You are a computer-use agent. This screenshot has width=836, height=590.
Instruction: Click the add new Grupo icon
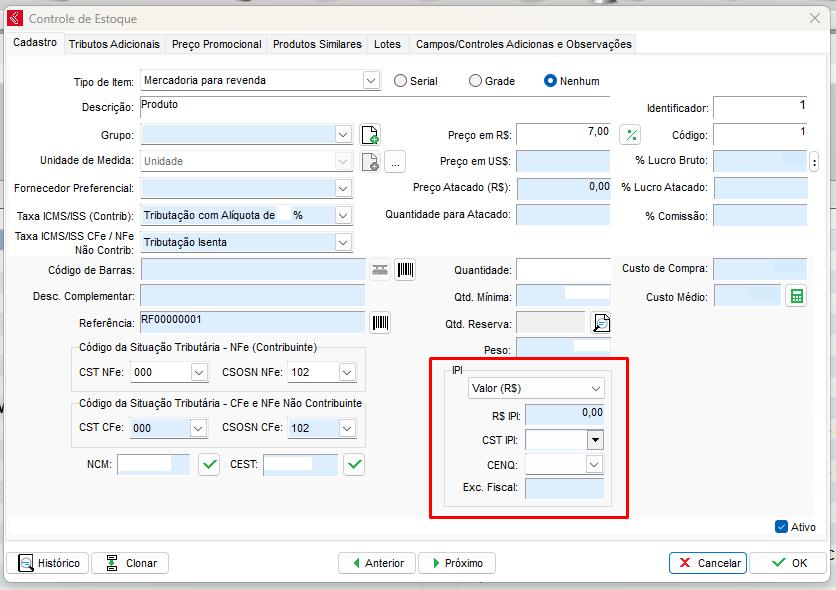[x=370, y=134]
